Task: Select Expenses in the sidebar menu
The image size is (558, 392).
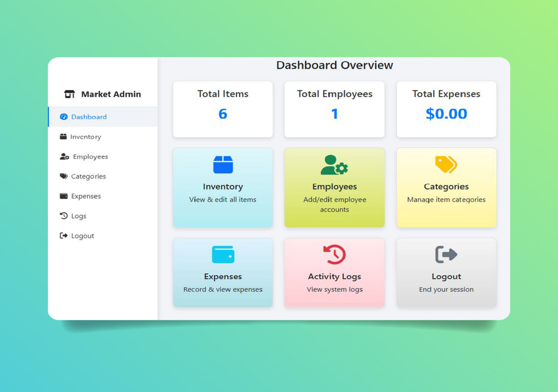Action: click(x=85, y=196)
